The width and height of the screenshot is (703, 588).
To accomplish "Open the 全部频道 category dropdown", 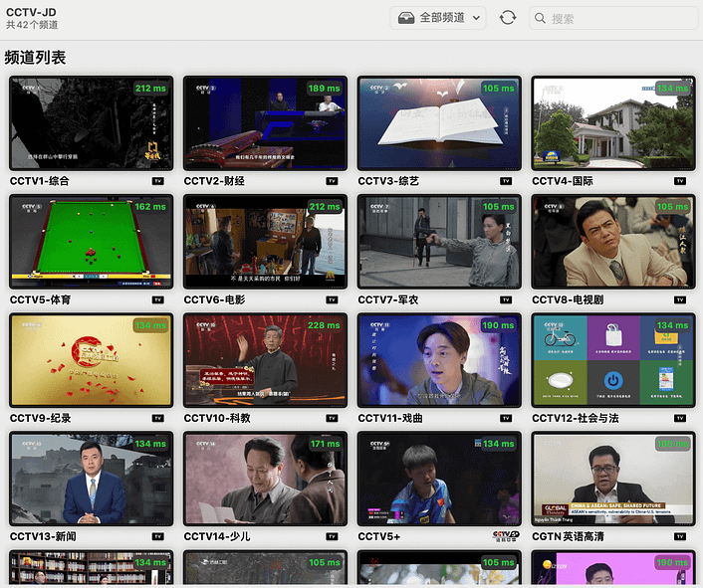I will click(437, 18).
